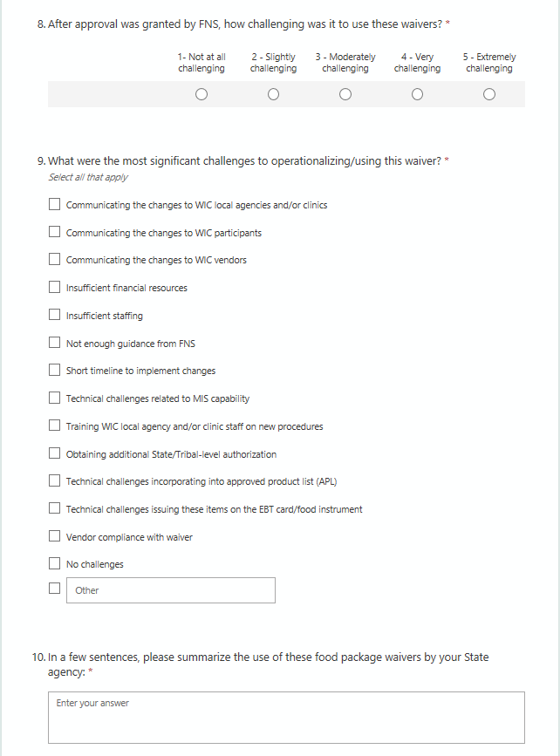This screenshot has height=756, width=560.
Task: Choose '2 - Slightly challenging' rating
Action: tap(273, 94)
